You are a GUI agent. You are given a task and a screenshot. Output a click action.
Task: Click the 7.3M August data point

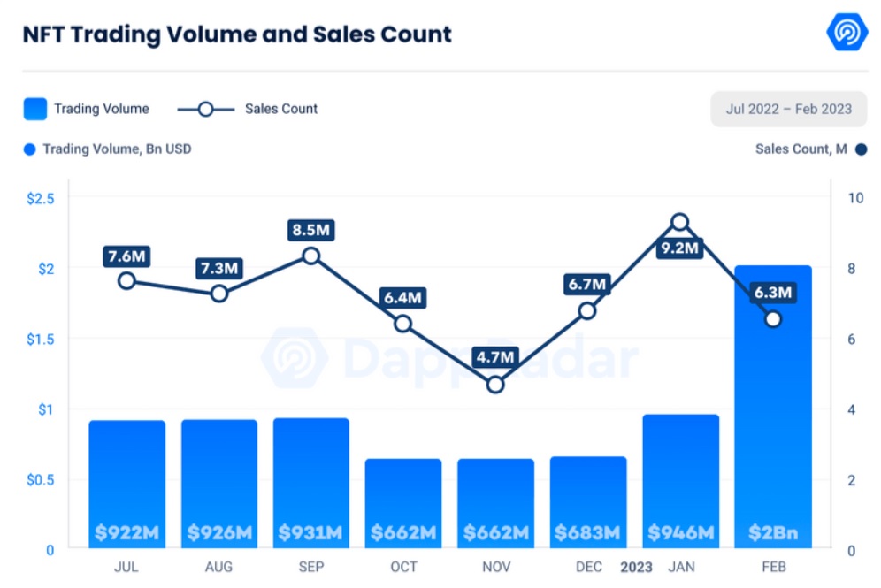click(219, 294)
